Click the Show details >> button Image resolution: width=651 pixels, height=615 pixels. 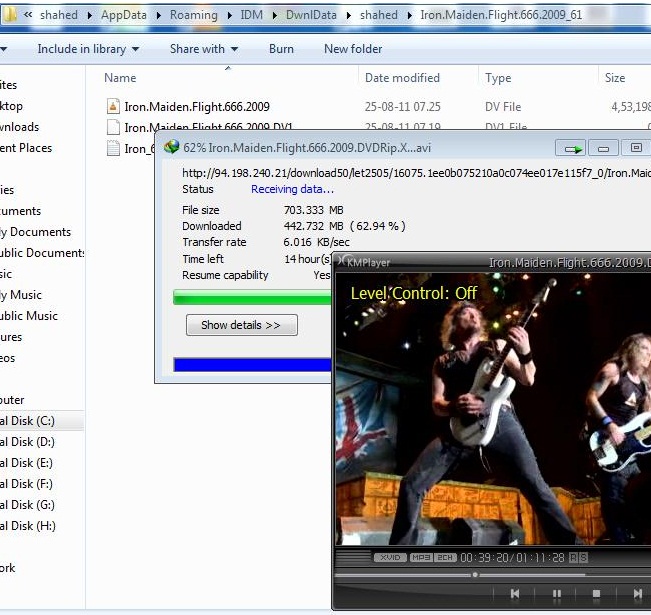[x=241, y=325]
